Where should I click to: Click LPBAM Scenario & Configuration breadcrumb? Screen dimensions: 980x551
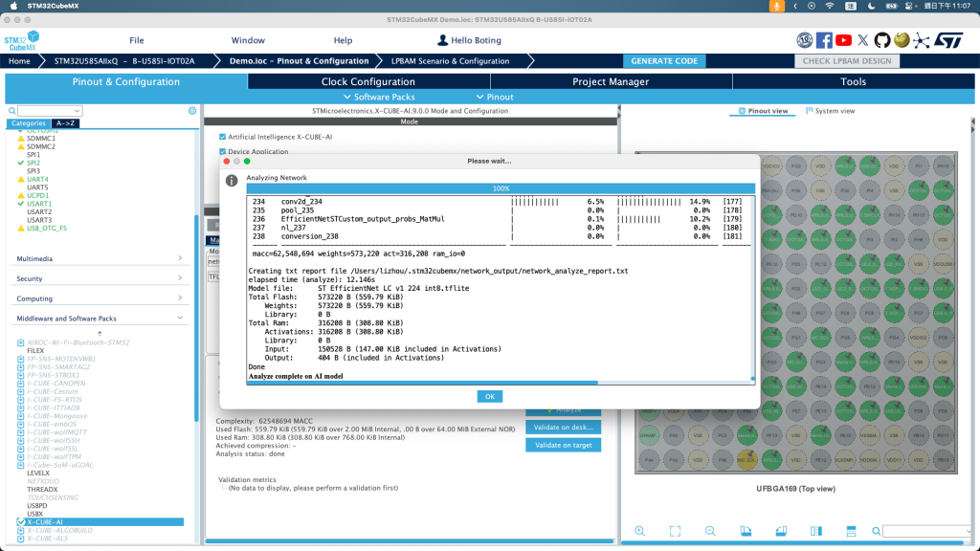click(x=450, y=61)
